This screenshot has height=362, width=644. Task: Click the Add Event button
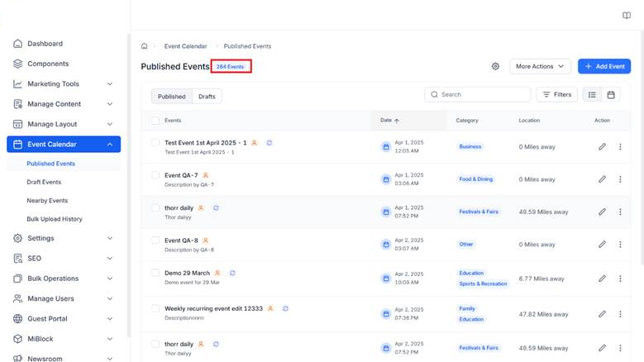tap(604, 66)
